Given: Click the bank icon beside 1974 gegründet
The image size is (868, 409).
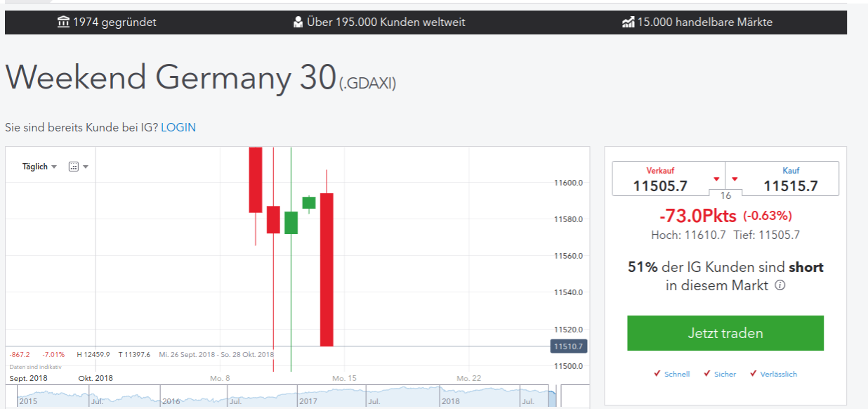Looking at the screenshot, I should (x=63, y=22).
